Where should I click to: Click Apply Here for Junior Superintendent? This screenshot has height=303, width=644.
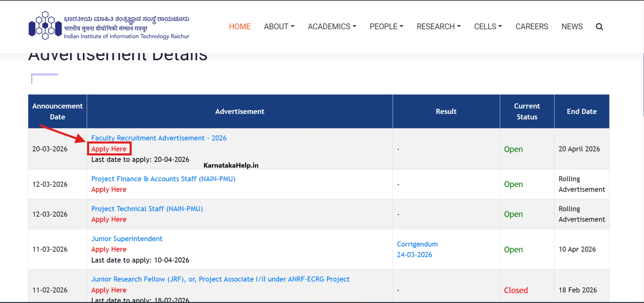[x=109, y=249]
